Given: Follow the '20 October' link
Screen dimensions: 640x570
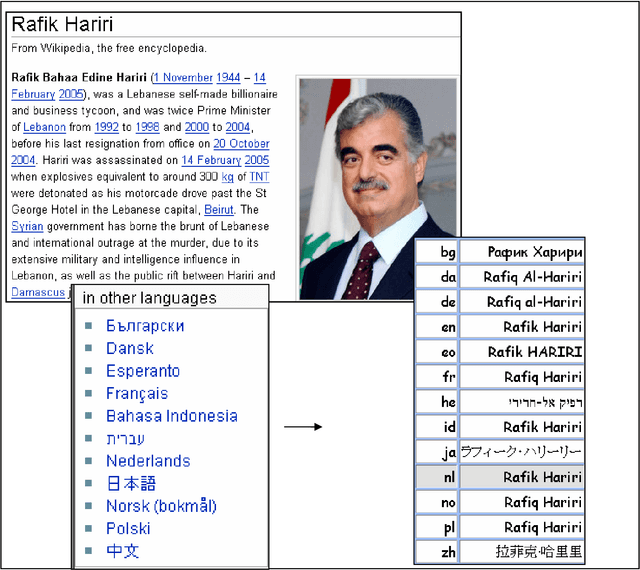Looking at the screenshot, I should tap(241, 144).
